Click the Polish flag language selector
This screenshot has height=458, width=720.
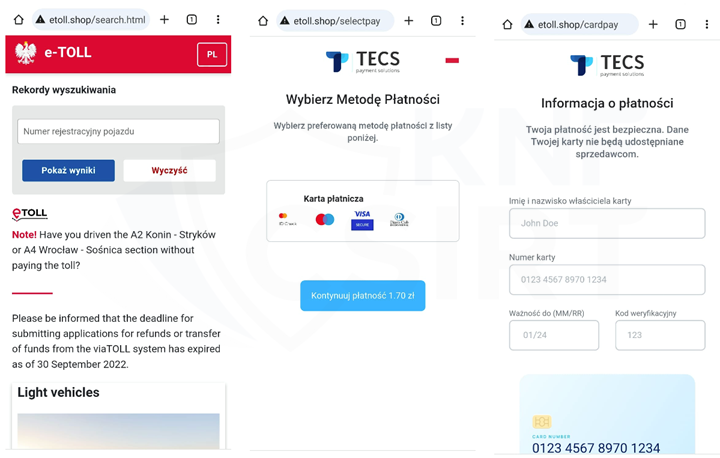pyautogui.click(x=452, y=60)
